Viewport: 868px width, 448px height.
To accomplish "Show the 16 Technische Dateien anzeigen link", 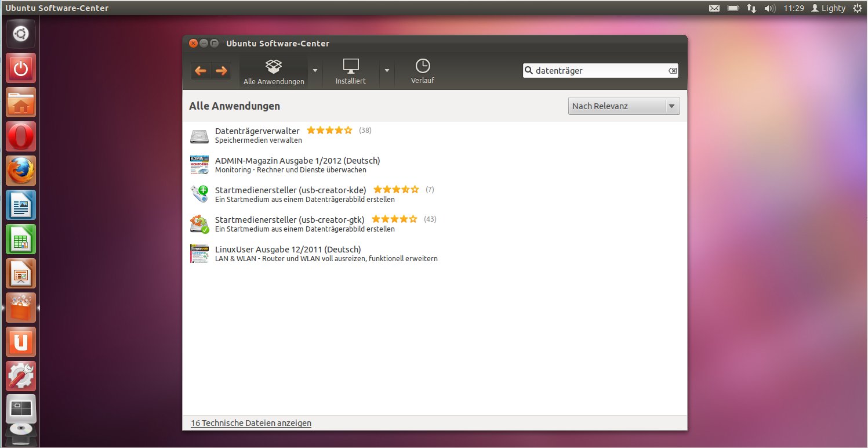I will click(251, 423).
